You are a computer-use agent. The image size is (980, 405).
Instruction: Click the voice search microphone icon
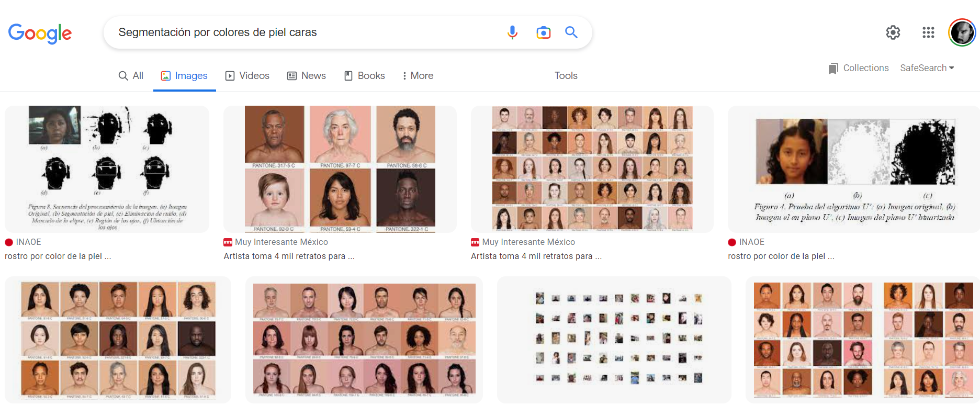[x=512, y=32]
